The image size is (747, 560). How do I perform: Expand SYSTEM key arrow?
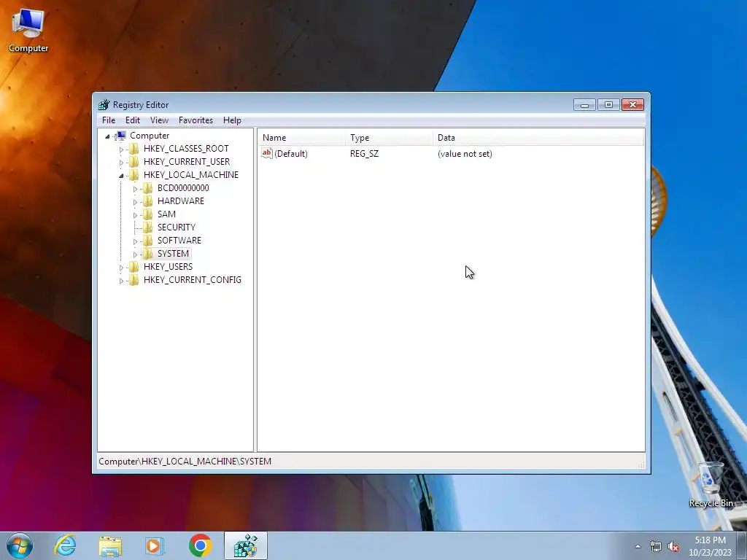pos(135,254)
